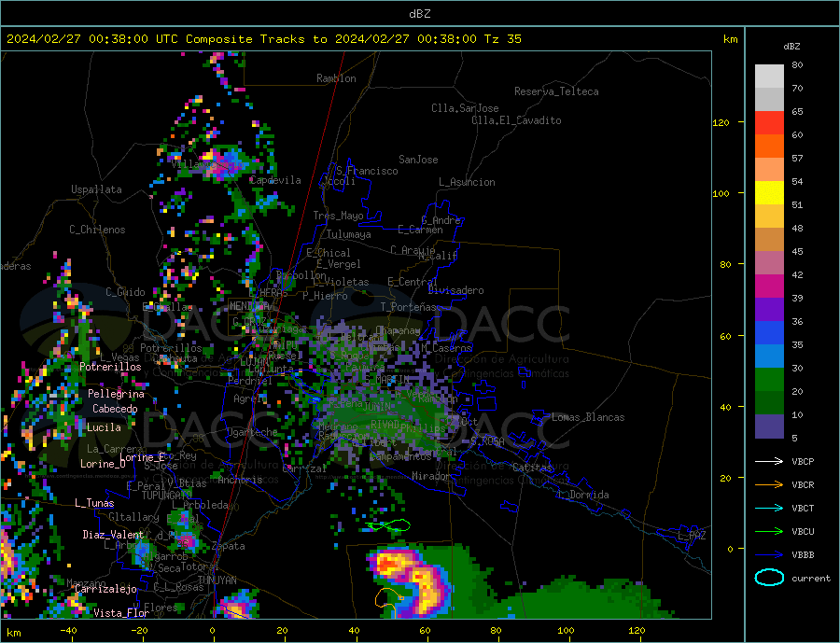Click the 'Anchoris' place label
The height and width of the screenshot is (643, 840).
[x=240, y=480]
